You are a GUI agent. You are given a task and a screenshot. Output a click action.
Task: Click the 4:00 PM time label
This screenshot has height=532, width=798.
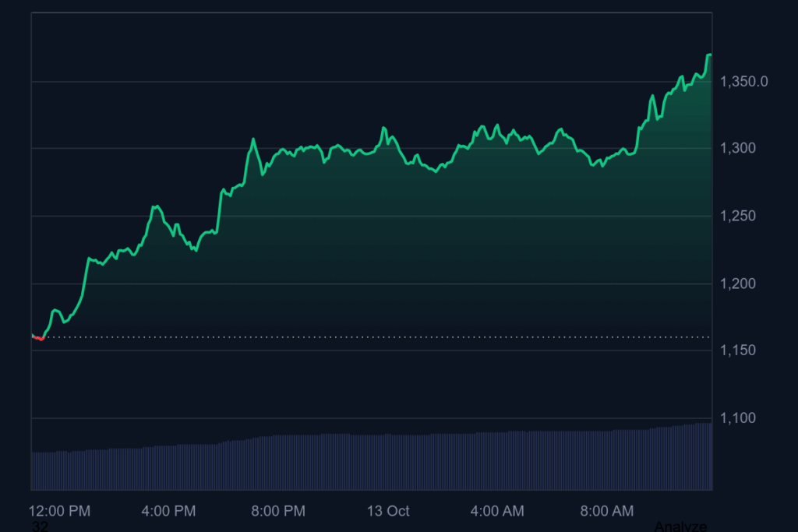pos(168,511)
